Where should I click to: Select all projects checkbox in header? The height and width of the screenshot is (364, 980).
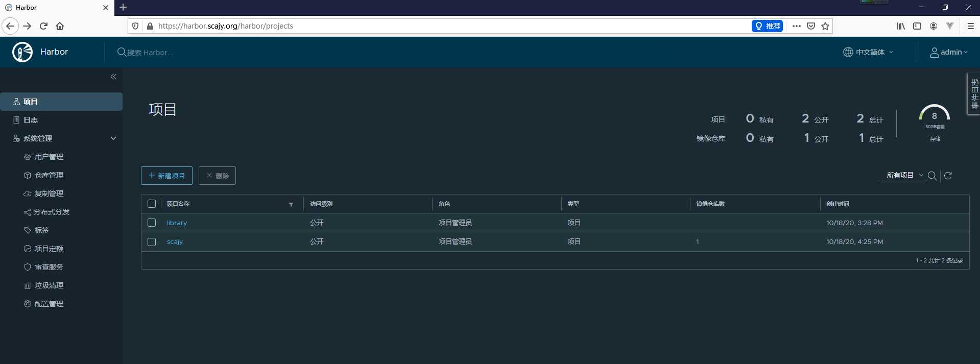[x=152, y=204]
